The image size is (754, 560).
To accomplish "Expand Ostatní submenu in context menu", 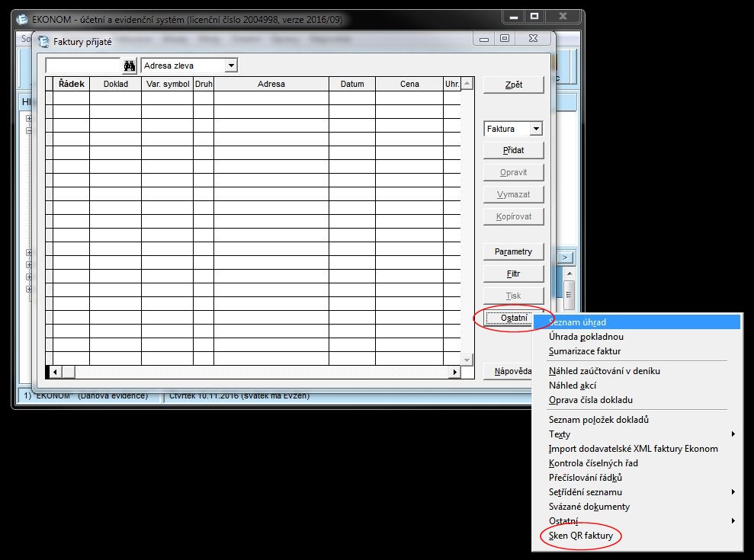I will point(637,520).
